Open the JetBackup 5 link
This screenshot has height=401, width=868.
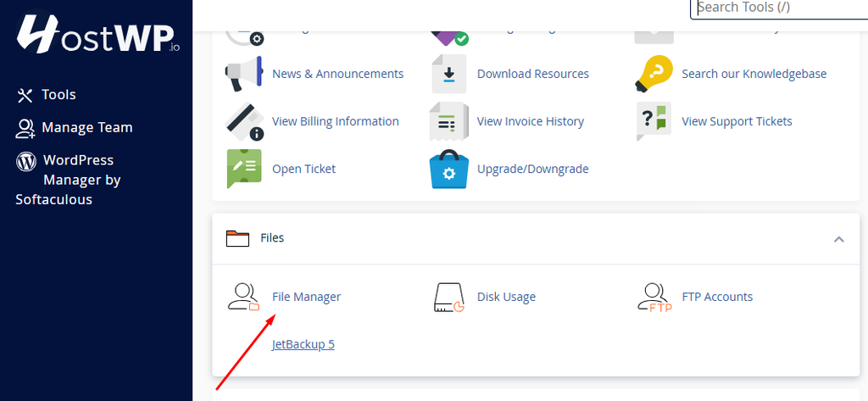303,344
